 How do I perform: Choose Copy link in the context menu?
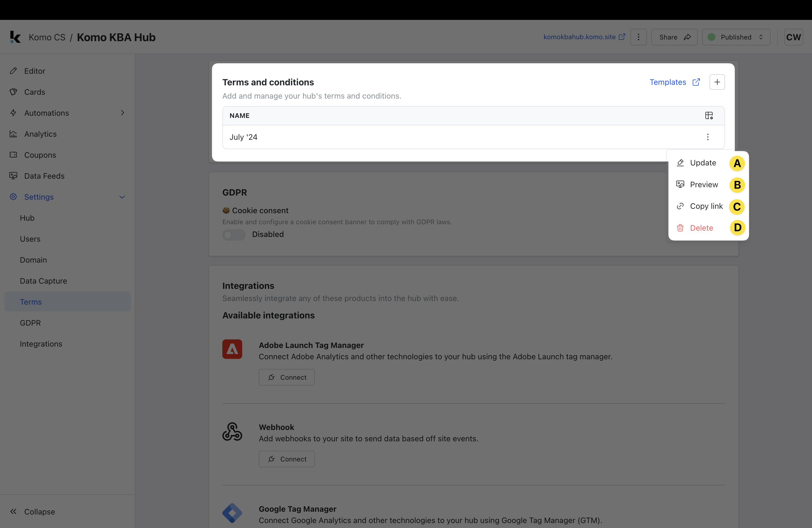point(706,206)
